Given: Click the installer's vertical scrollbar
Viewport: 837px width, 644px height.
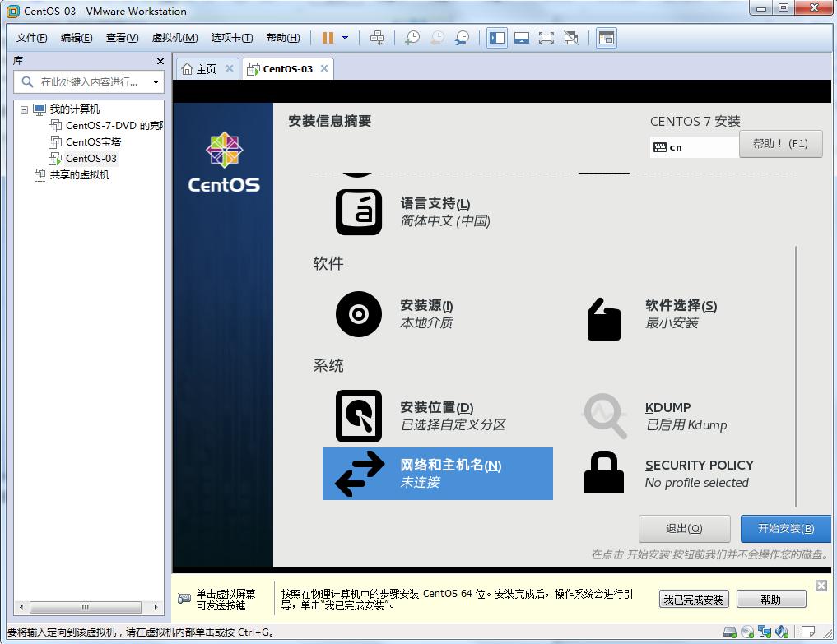Looking at the screenshot, I should pos(796,376).
